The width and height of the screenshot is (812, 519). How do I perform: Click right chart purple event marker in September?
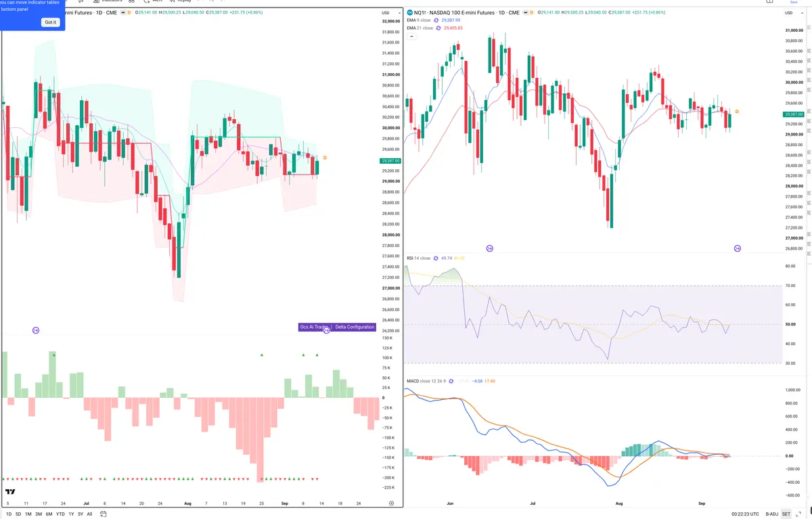coord(738,248)
